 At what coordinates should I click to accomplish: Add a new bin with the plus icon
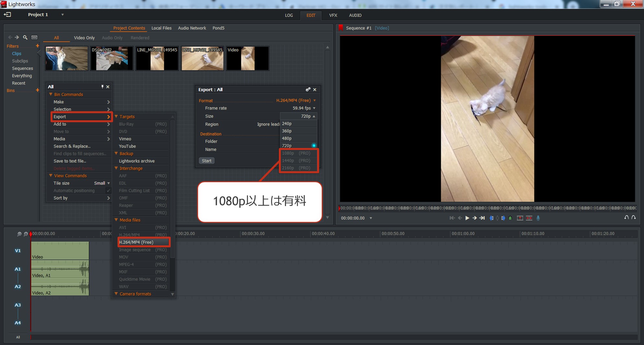tap(37, 90)
